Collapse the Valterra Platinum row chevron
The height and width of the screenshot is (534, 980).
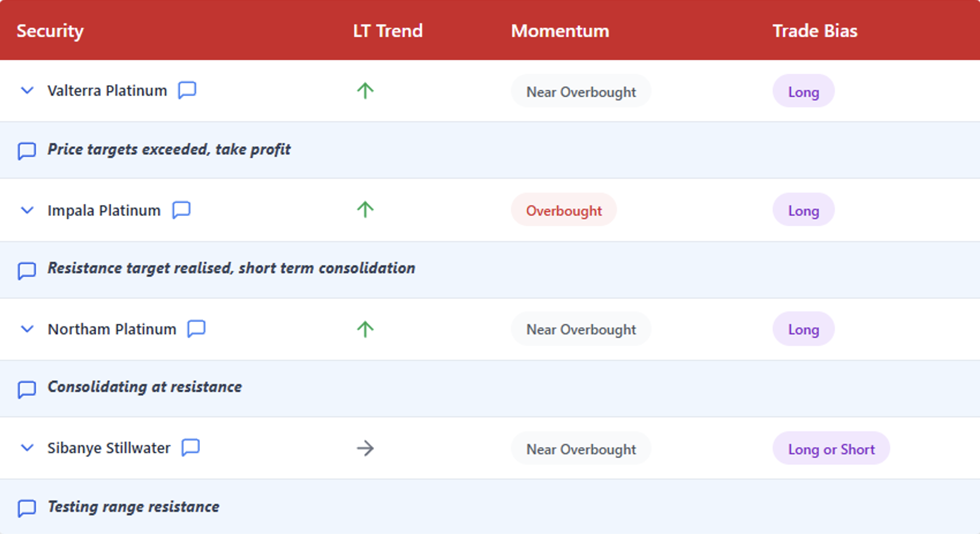27,91
